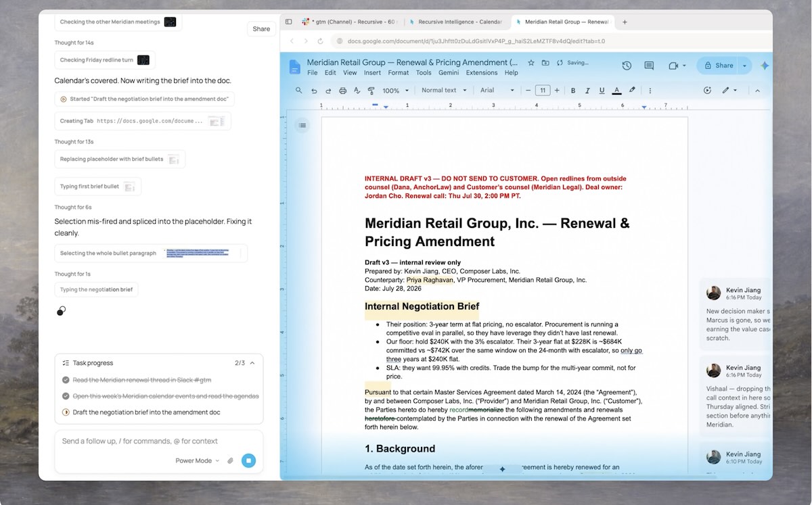Open the Tools menu
Viewport: 812px width, 505px height.
pos(424,72)
